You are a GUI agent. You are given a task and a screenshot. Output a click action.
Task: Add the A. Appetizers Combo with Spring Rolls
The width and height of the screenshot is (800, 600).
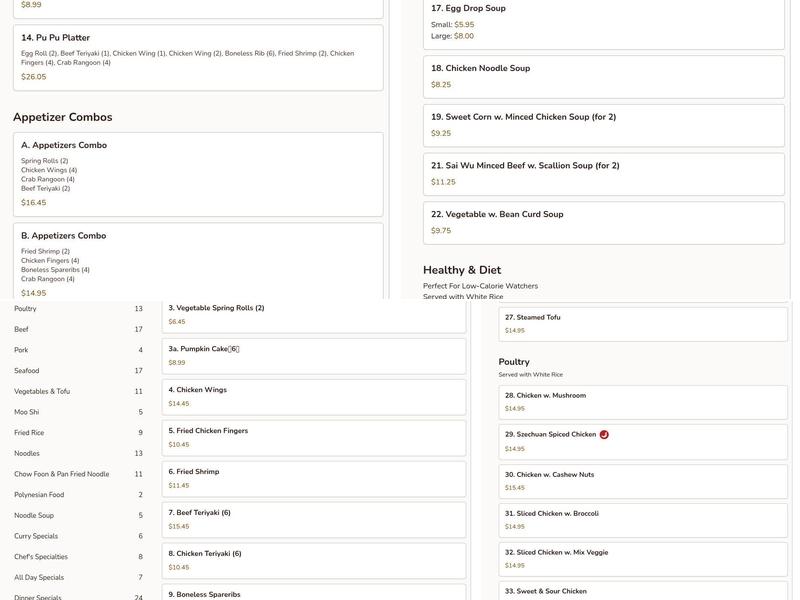click(x=198, y=174)
